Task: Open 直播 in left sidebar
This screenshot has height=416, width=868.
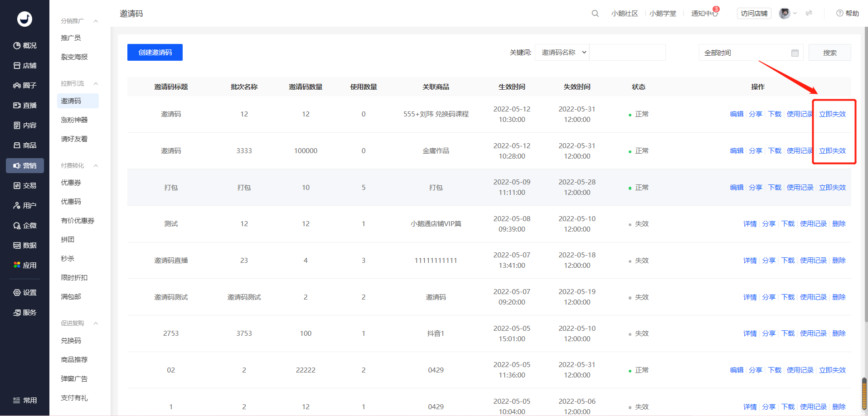Action: [x=25, y=105]
